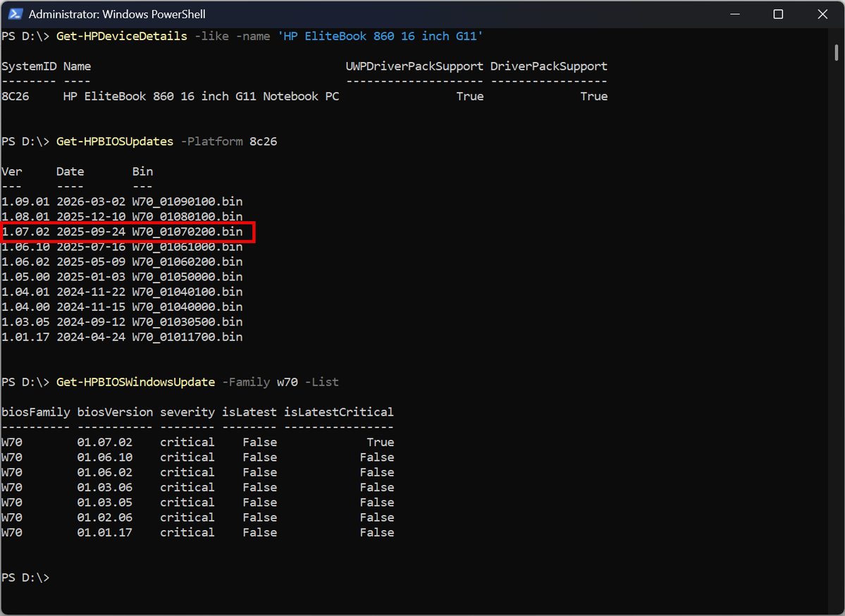The width and height of the screenshot is (845, 616).
Task: Click the -List parameter text
Action: [x=322, y=382]
